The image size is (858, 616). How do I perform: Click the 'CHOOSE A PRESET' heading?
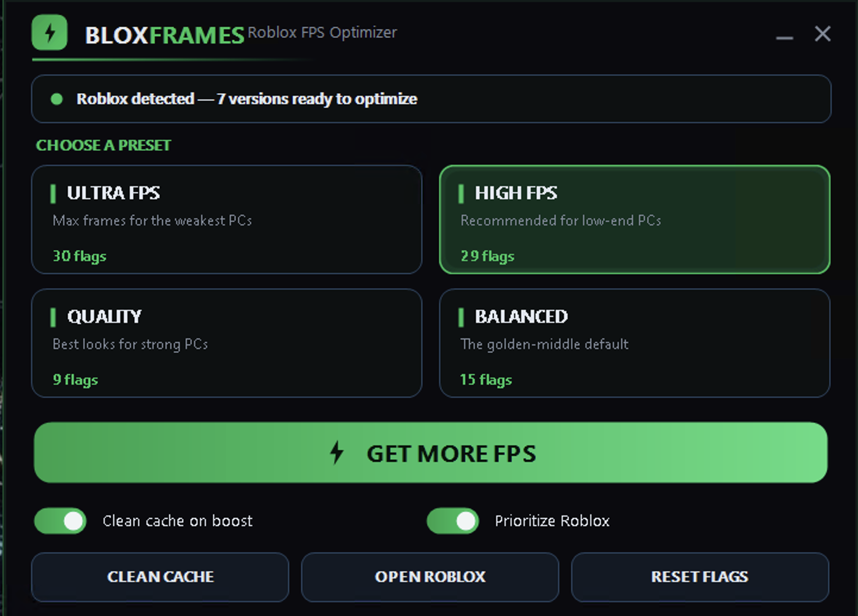104,145
